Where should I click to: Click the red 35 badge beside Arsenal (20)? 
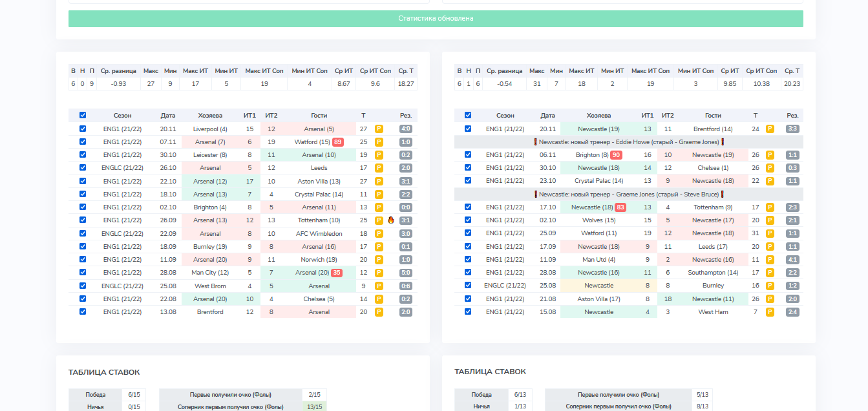point(337,273)
